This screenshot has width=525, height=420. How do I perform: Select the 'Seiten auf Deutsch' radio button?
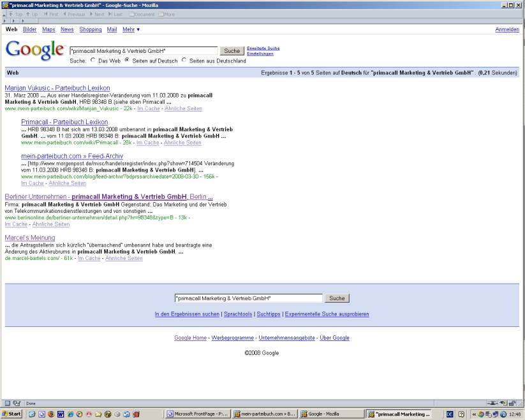click(x=127, y=60)
